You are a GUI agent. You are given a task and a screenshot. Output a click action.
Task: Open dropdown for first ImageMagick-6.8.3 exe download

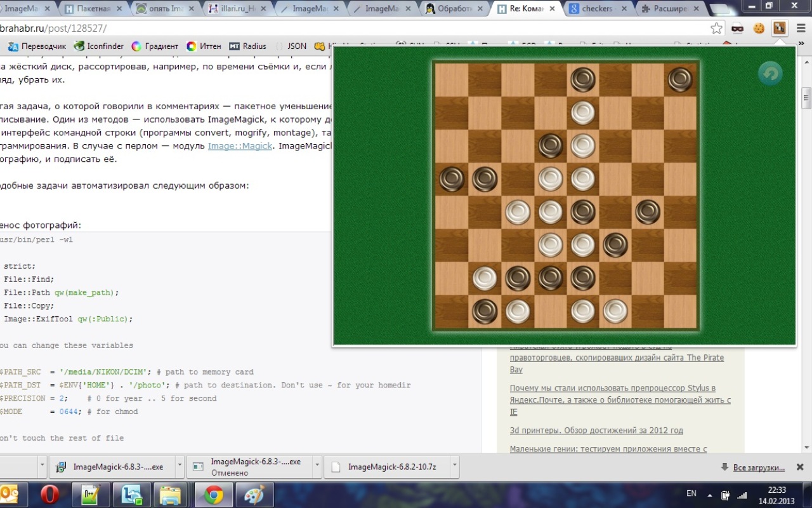click(179, 467)
